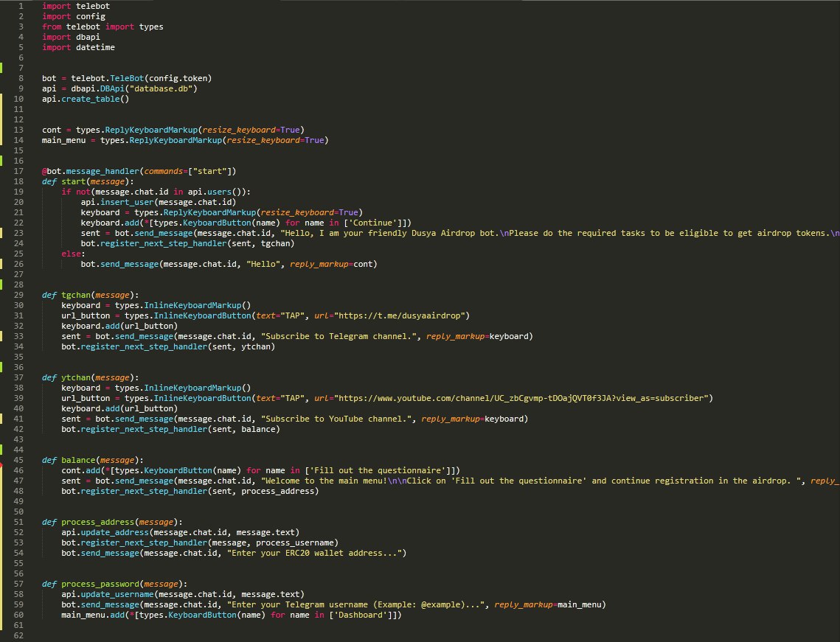Click 'import datetime' on line 5
Screen dimensions: 840x642
pyautogui.click(x=78, y=47)
